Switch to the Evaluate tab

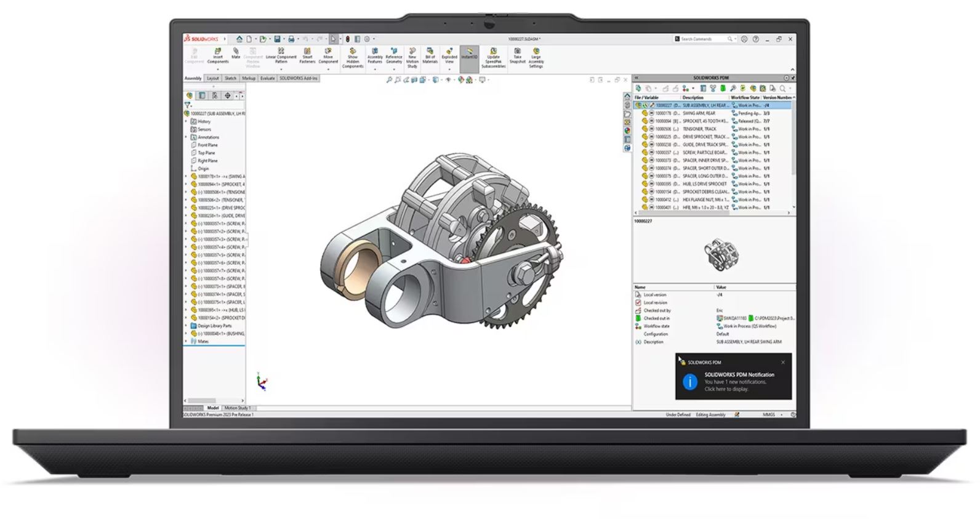(267, 78)
